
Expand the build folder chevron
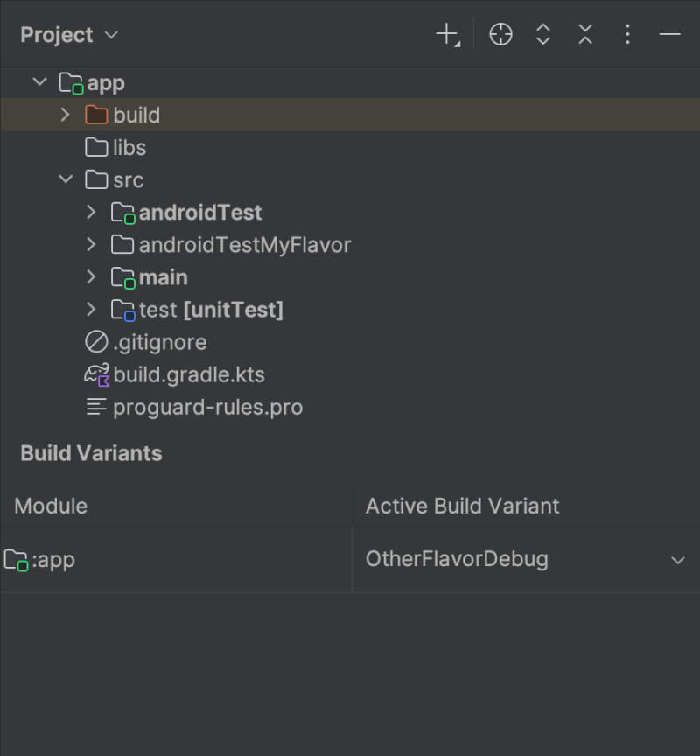click(65, 115)
